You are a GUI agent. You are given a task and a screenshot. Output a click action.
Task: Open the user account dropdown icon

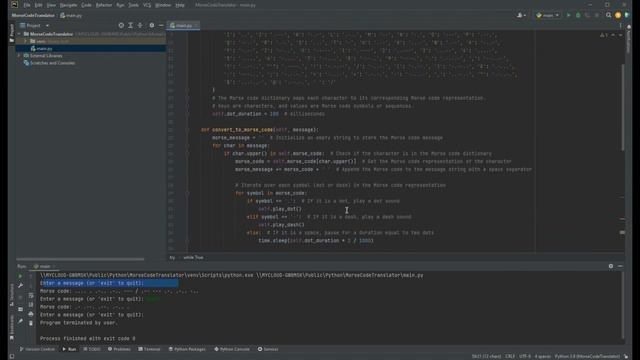(521, 15)
